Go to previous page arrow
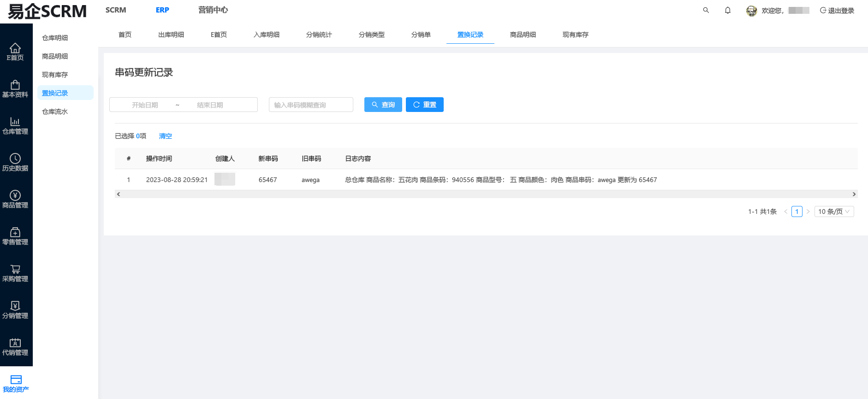The width and height of the screenshot is (868, 399). 785,211
